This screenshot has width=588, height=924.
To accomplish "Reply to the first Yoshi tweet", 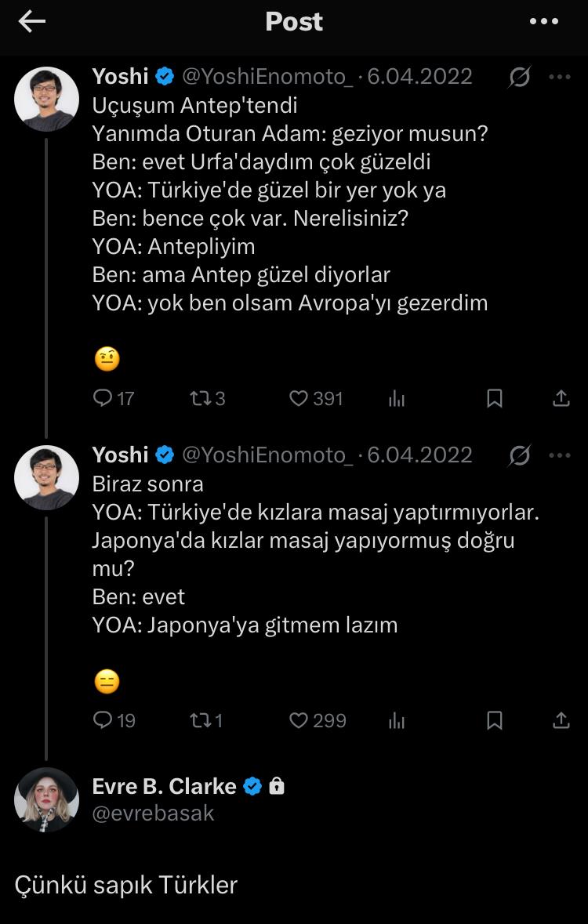I will [x=103, y=398].
